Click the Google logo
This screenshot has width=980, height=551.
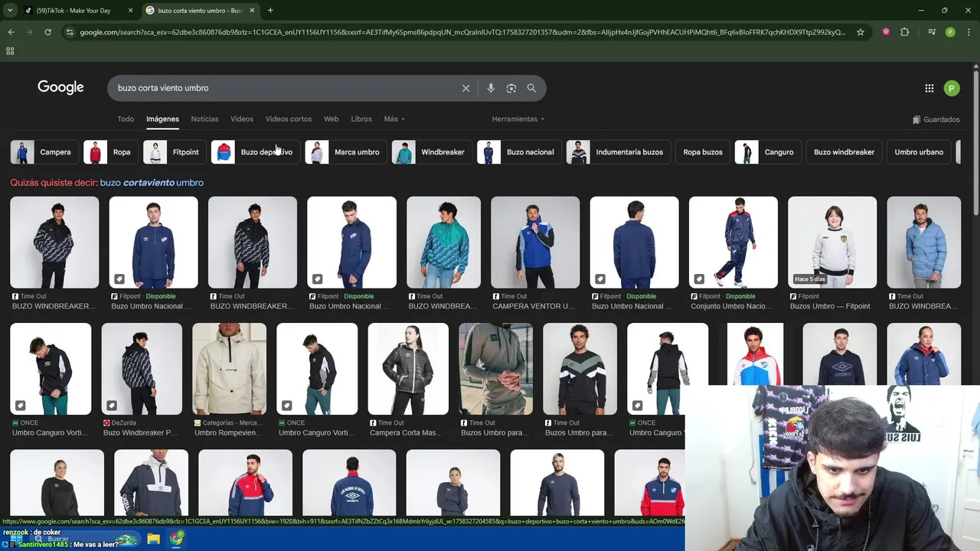[x=60, y=87]
